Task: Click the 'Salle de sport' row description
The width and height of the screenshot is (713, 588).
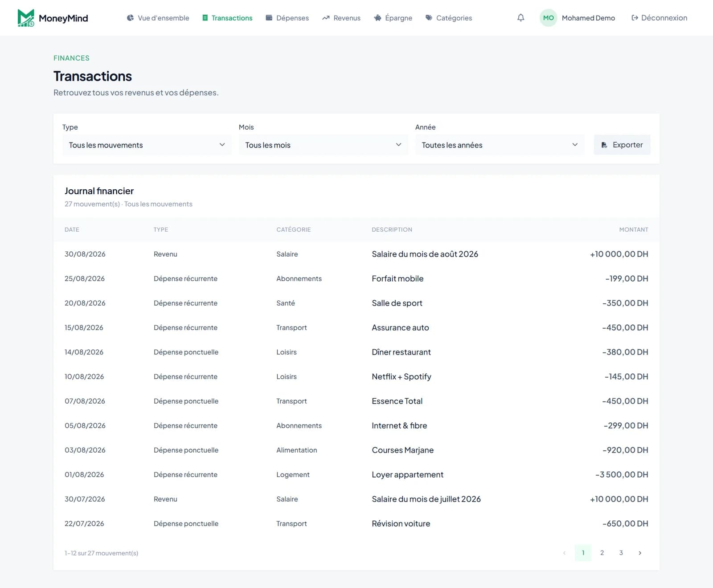Action: (x=397, y=303)
